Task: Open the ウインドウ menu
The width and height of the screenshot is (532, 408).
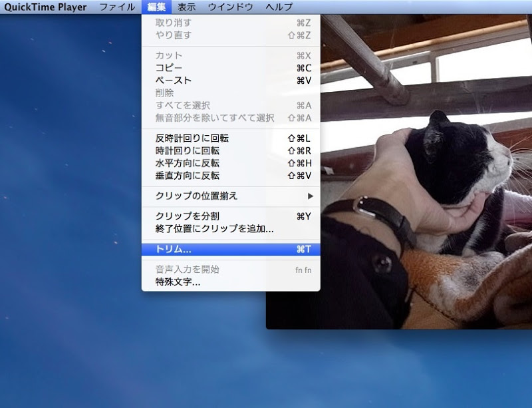Action: click(x=230, y=7)
